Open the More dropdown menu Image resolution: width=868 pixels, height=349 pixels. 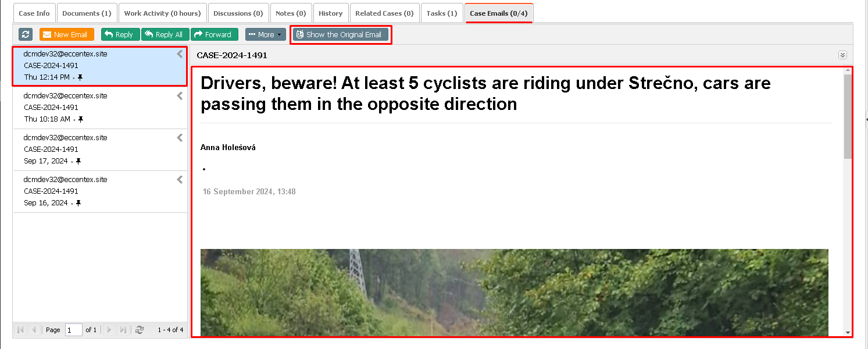pos(266,34)
